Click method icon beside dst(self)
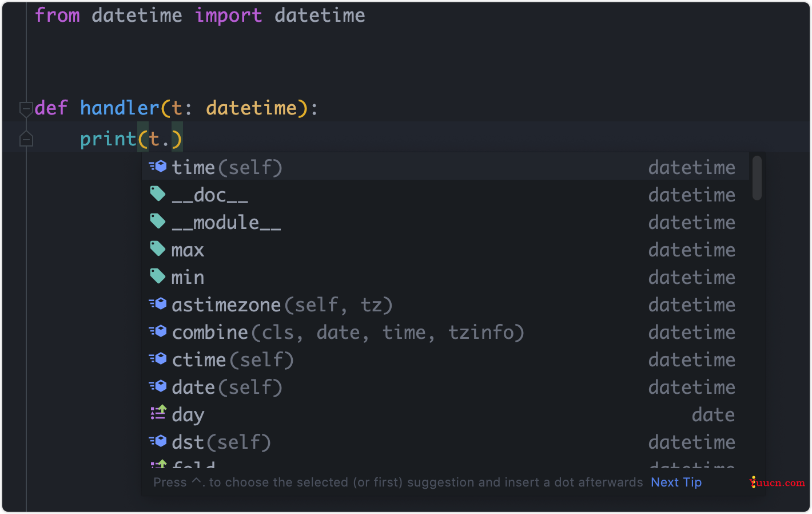 tap(158, 441)
